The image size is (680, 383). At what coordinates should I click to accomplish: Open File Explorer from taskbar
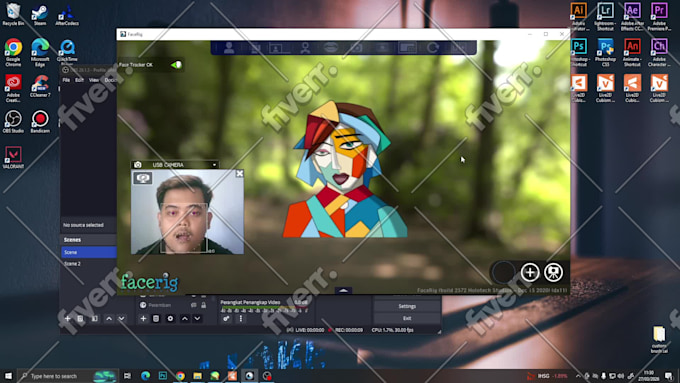[x=197, y=376]
